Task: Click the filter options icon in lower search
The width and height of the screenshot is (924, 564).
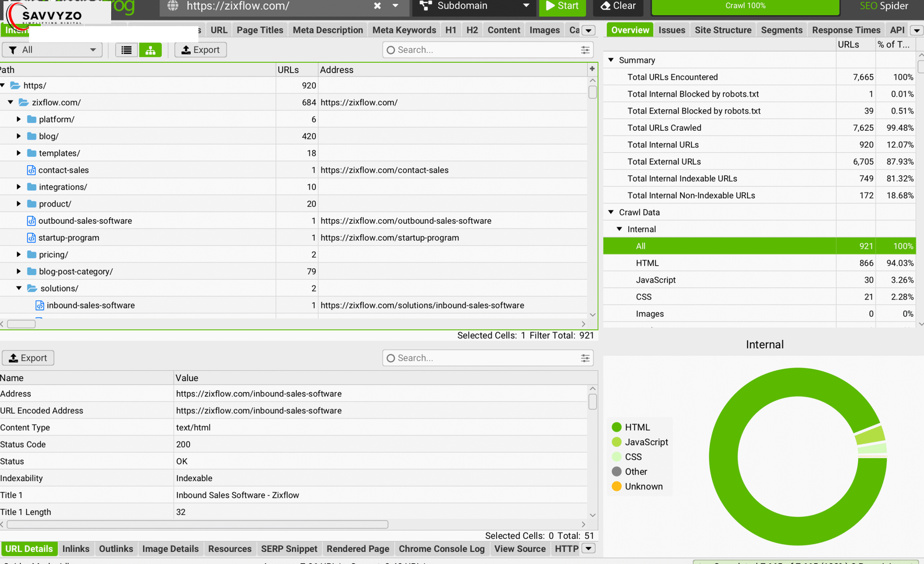Action: pos(585,358)
